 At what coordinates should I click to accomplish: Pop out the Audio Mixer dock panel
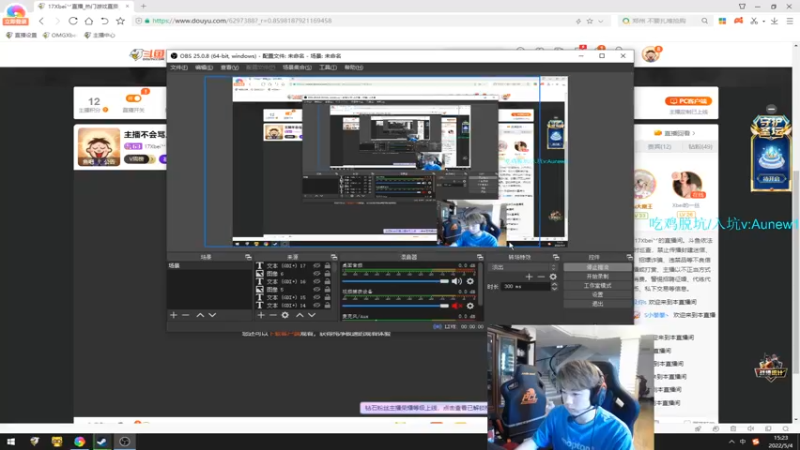tap(480, 257)
